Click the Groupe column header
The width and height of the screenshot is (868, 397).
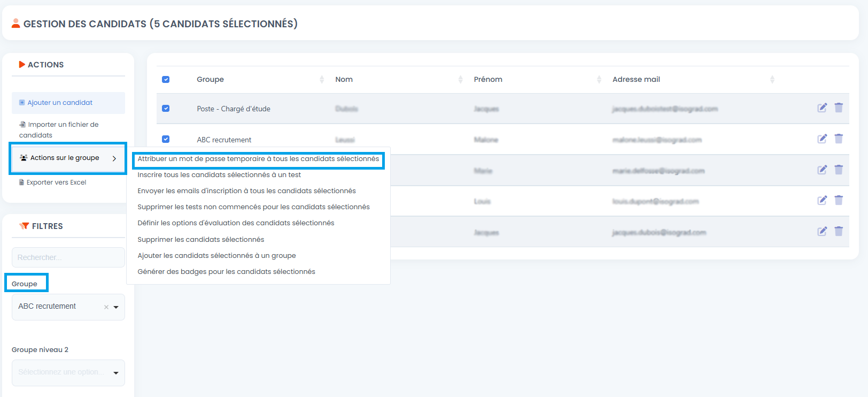[210, 79]
